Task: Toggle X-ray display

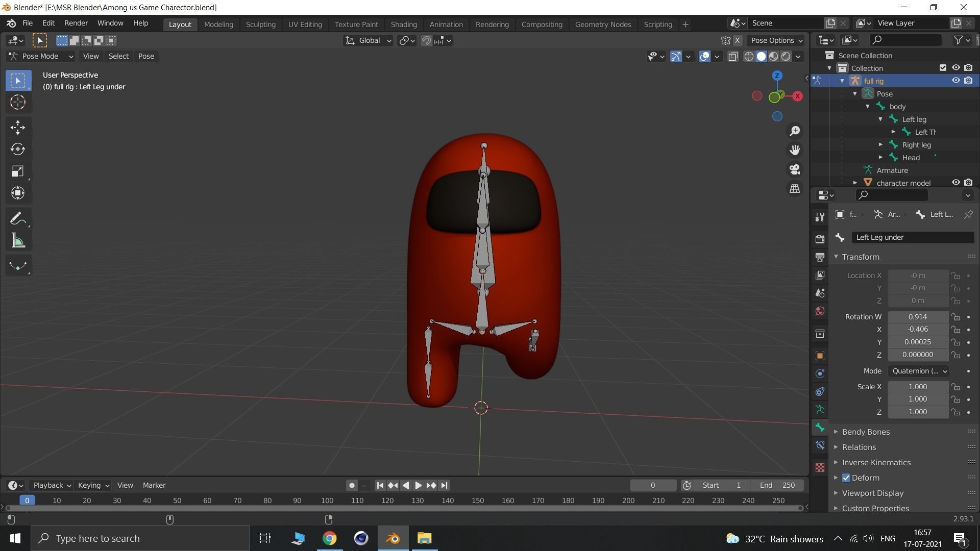Action: pyautogui.click(x=733, y=56)
